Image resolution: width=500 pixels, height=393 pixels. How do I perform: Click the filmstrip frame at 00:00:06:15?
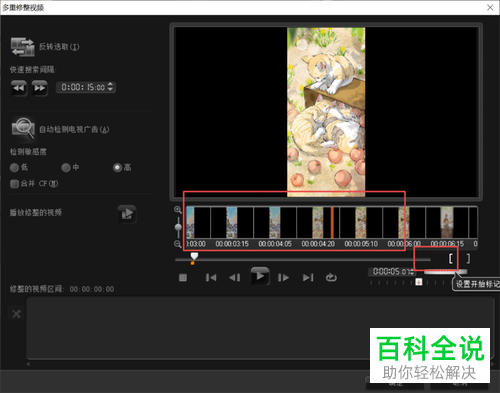(447, 222)
